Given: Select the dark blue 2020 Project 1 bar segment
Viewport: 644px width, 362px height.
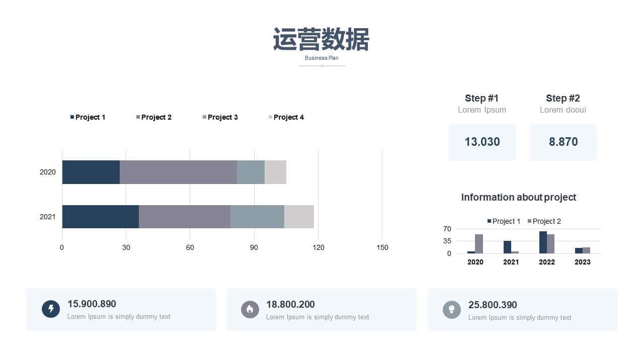Looking at the screenshot, I should (x=91, y=172).
